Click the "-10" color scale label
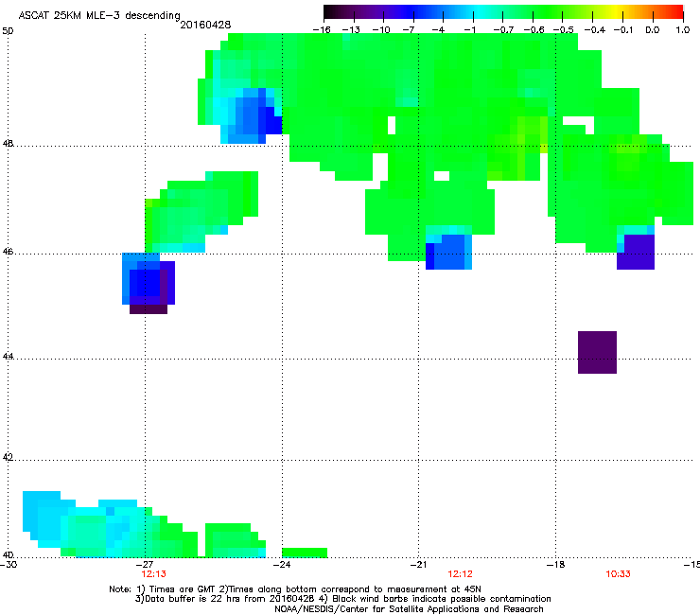The height and width of the screenshot is (615, 700). (x=381, y=30)
